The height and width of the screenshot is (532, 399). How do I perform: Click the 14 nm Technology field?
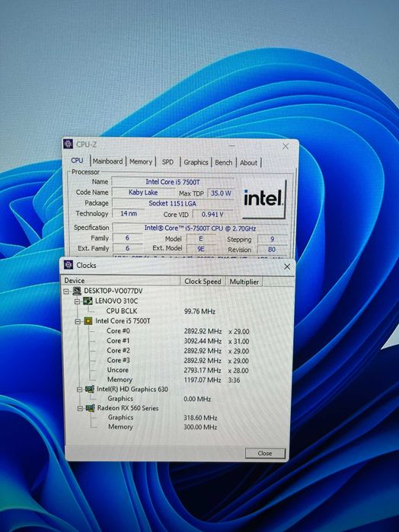(129, 213)
